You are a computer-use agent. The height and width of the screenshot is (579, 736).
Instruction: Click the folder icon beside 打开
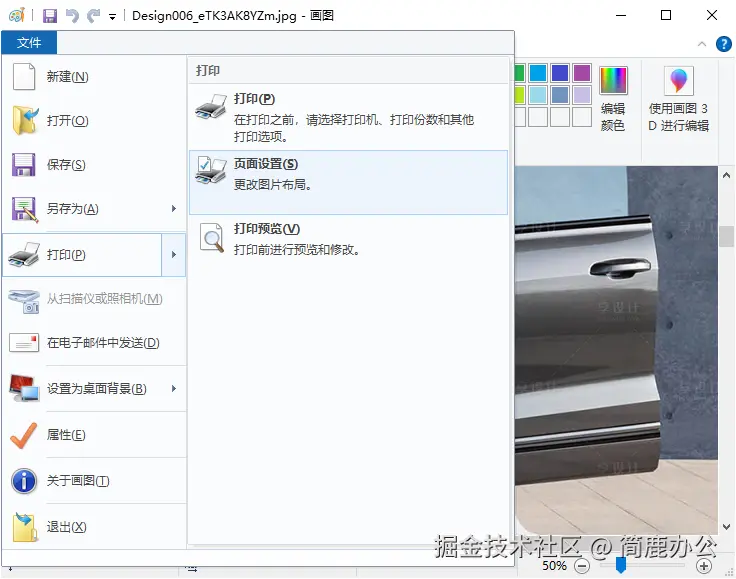click(x=24, y=121)
